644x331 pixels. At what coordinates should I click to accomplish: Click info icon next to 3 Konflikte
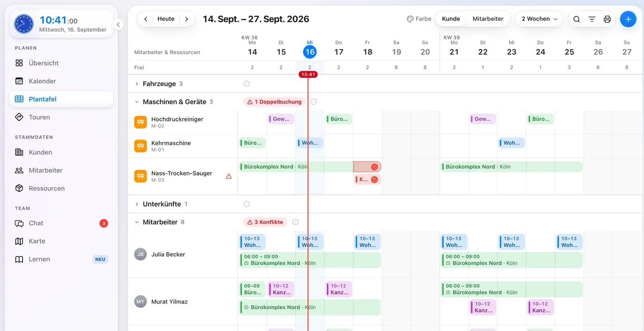coord(295,222)
